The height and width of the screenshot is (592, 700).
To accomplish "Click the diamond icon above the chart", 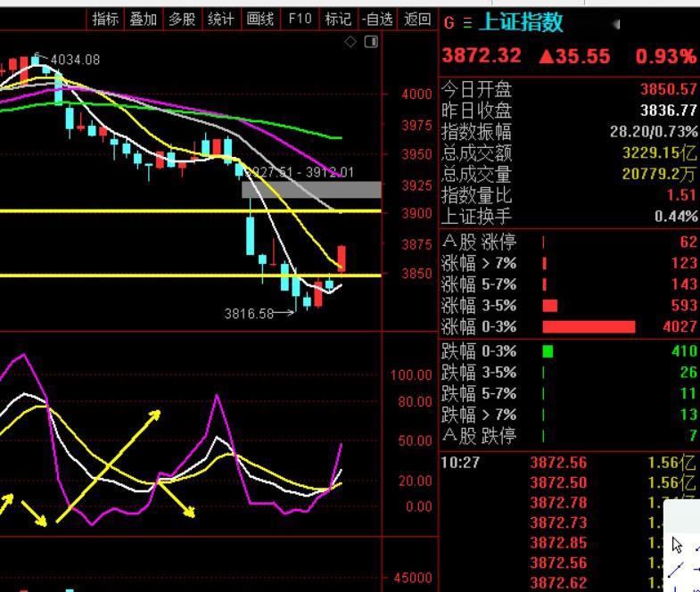I will [350, 42].
